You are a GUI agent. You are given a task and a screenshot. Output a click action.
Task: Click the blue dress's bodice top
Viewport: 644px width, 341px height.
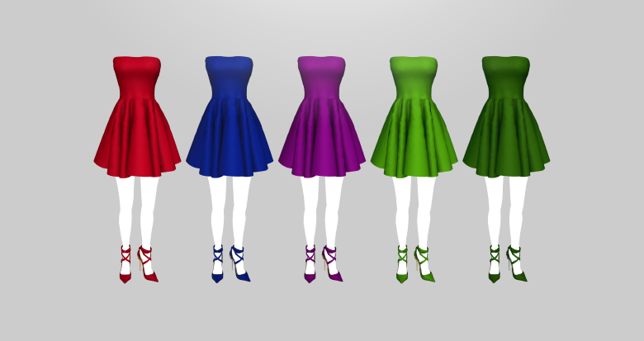pos(230,76)
